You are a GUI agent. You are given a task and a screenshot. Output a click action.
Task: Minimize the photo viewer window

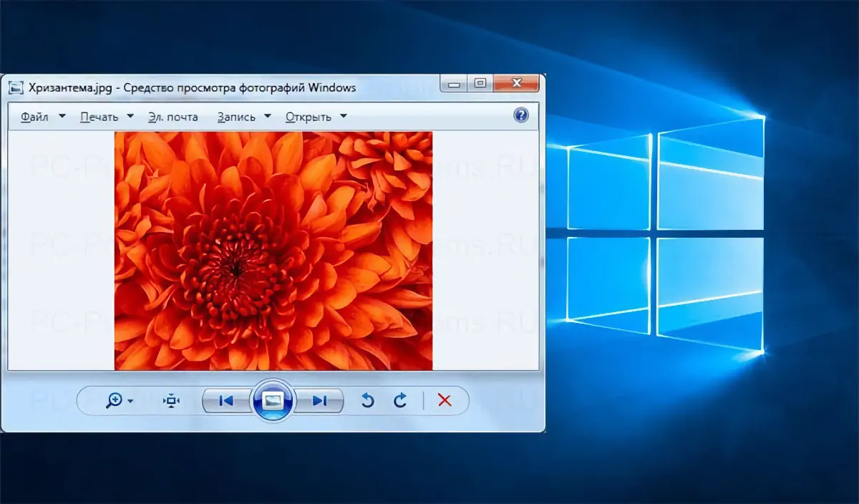click(454, 84)
